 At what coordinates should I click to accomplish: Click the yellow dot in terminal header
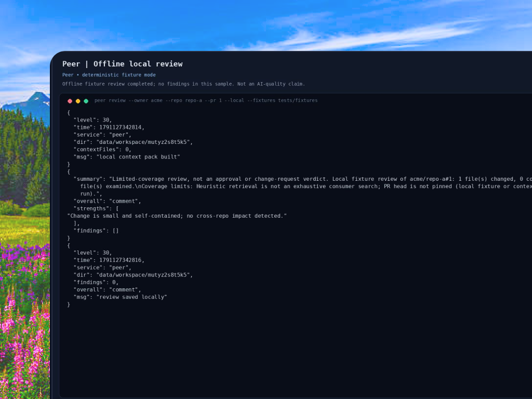click(78, 101)
